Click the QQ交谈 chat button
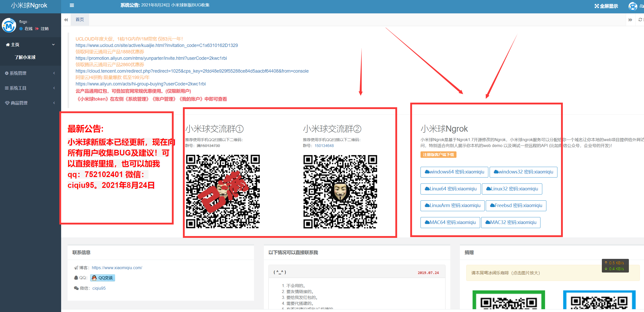This screenshot has height=312, width=644. 102,278
